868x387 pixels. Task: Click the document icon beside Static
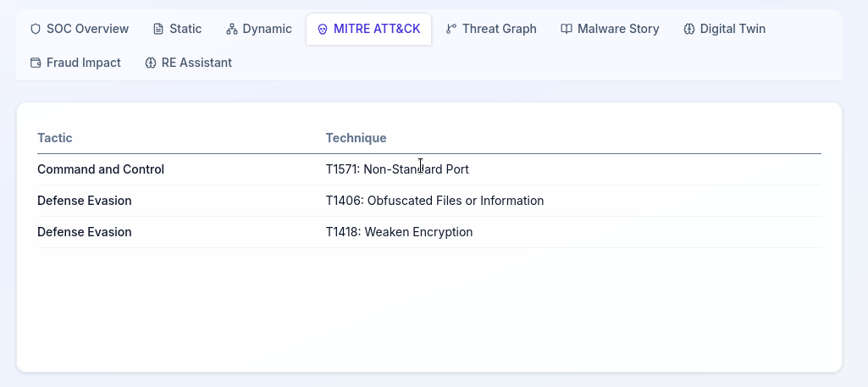(158, 29)
